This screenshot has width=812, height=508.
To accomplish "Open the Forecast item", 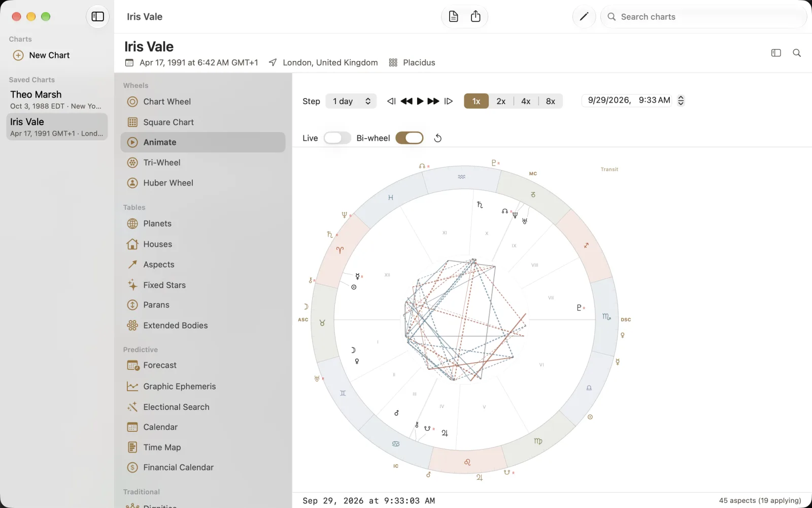I will 203,365.
